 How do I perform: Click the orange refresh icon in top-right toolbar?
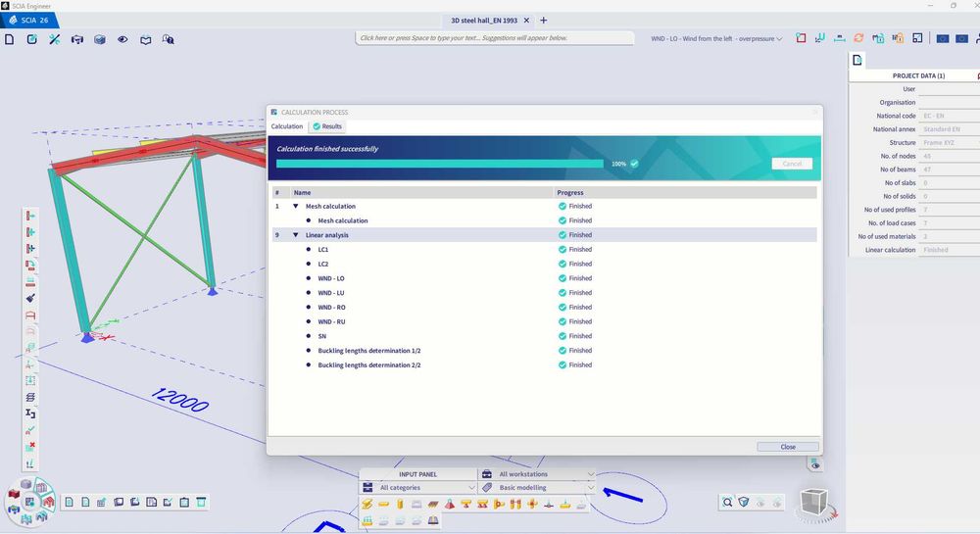[858, 38]
